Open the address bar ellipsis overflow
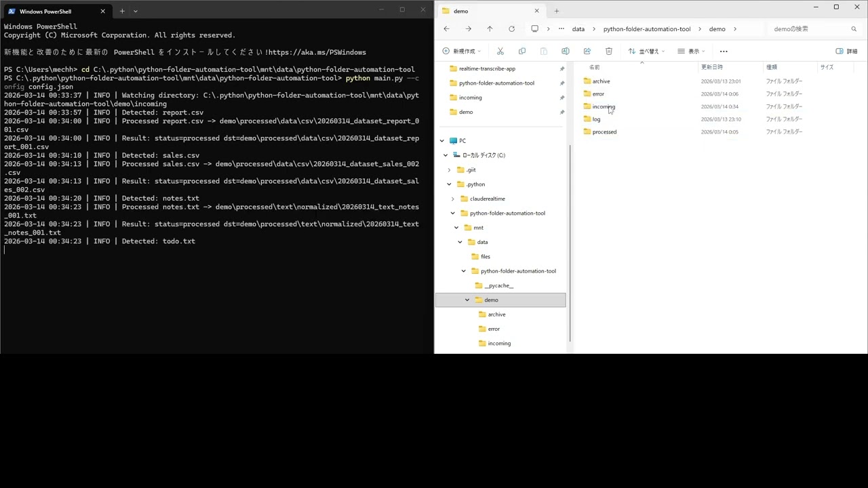868x488 pixels. [x=561, y=29]
